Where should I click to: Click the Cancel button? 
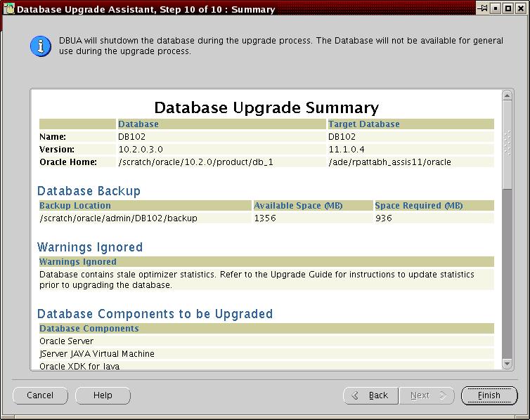click(40, 395)
